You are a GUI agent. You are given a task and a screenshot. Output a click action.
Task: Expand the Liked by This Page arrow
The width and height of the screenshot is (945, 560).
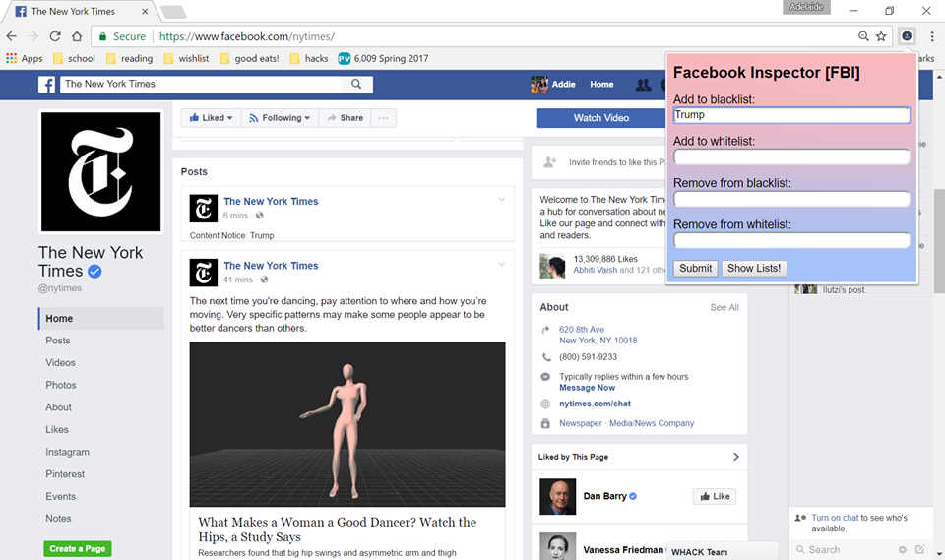[736, 457]
